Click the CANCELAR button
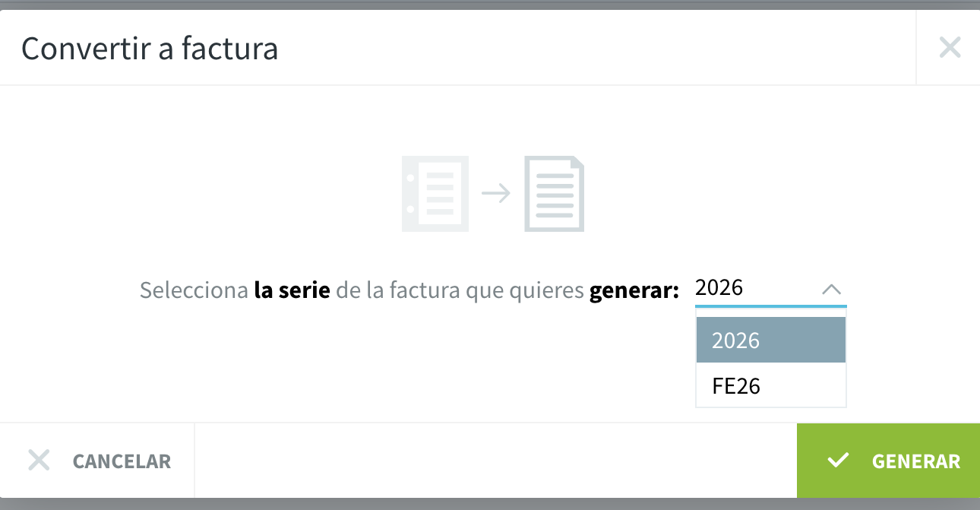Viewport: 980px width, 510px height. (97, 461)
